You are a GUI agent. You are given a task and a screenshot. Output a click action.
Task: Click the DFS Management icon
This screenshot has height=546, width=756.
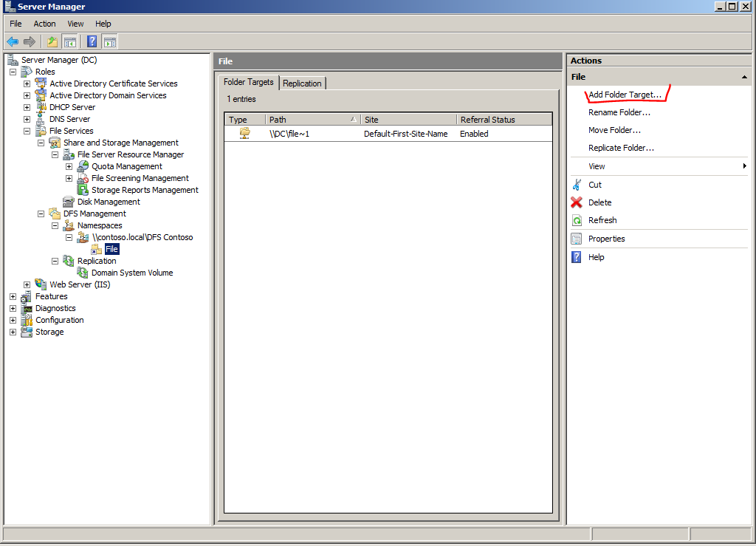(x=55, y=214)
